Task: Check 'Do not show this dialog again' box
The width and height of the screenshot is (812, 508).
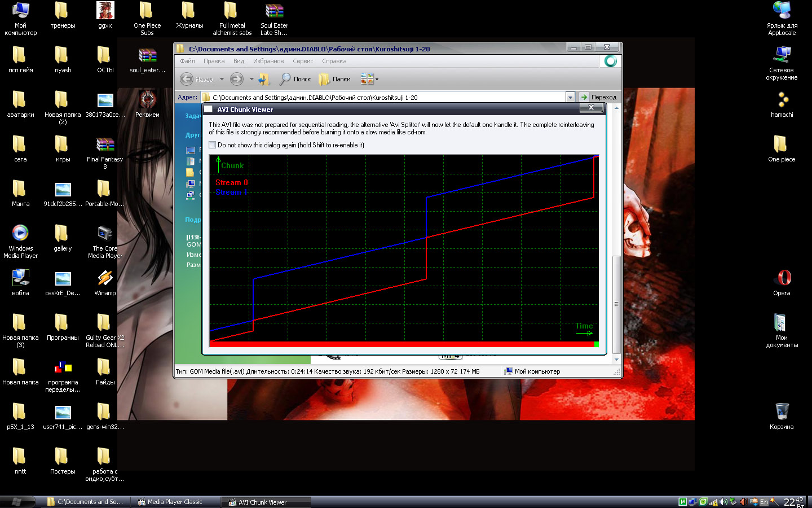Action: (213, 145)
